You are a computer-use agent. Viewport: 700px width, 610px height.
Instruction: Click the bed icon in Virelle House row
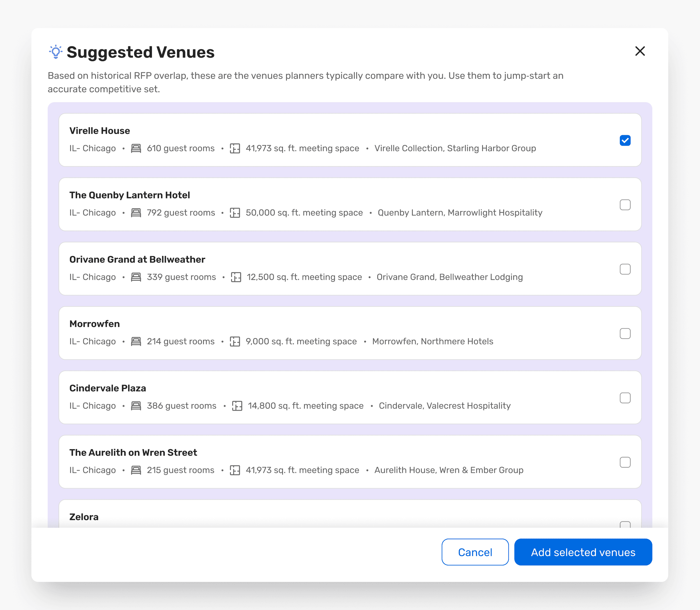[136, 148]
